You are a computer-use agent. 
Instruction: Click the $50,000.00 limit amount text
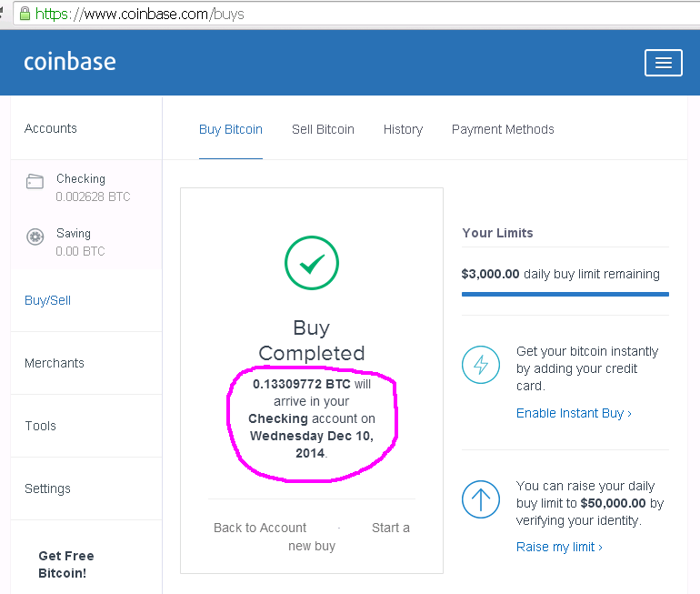613,503
